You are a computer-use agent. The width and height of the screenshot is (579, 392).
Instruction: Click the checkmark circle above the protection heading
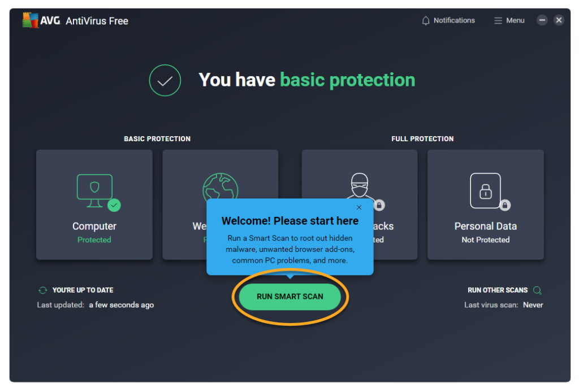(x=165, y=80)
